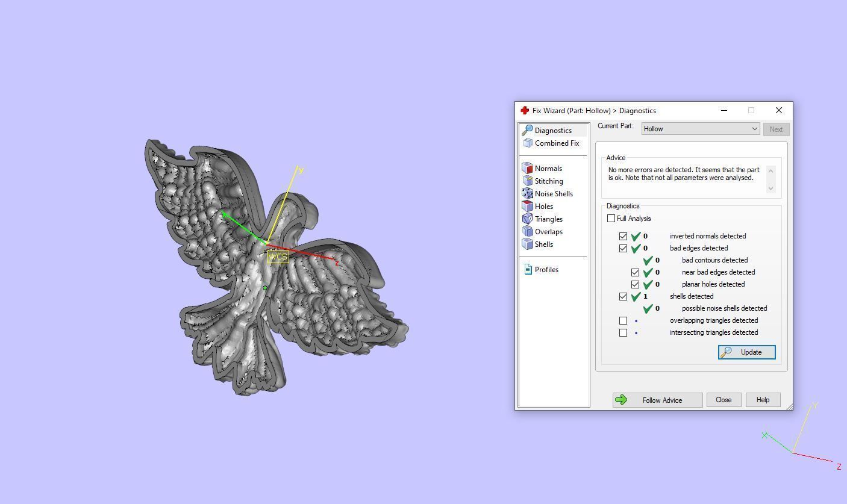Uncheck shells detected checkbox
The image size is (847, 504).
pos(624,296)
